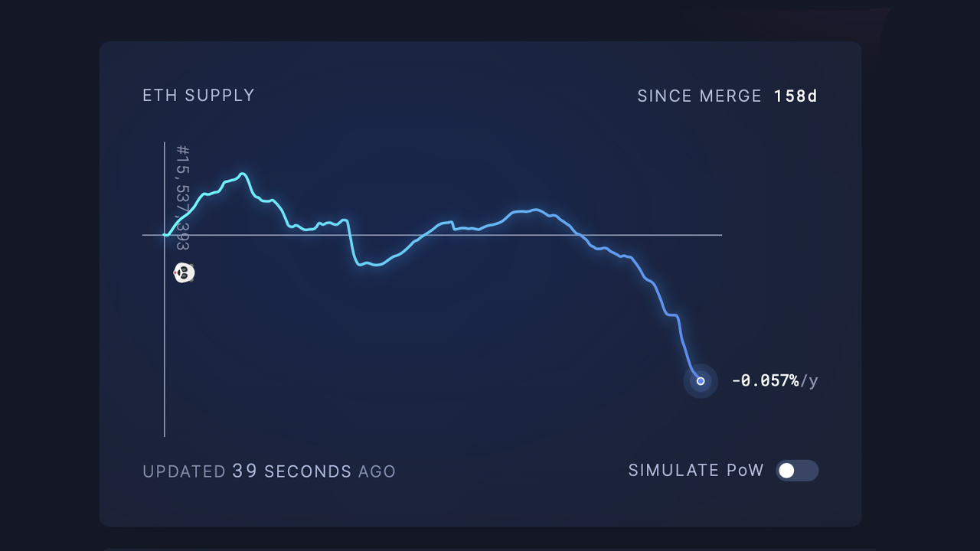Click the UPDATED text at the bottom left

point(184,471)
